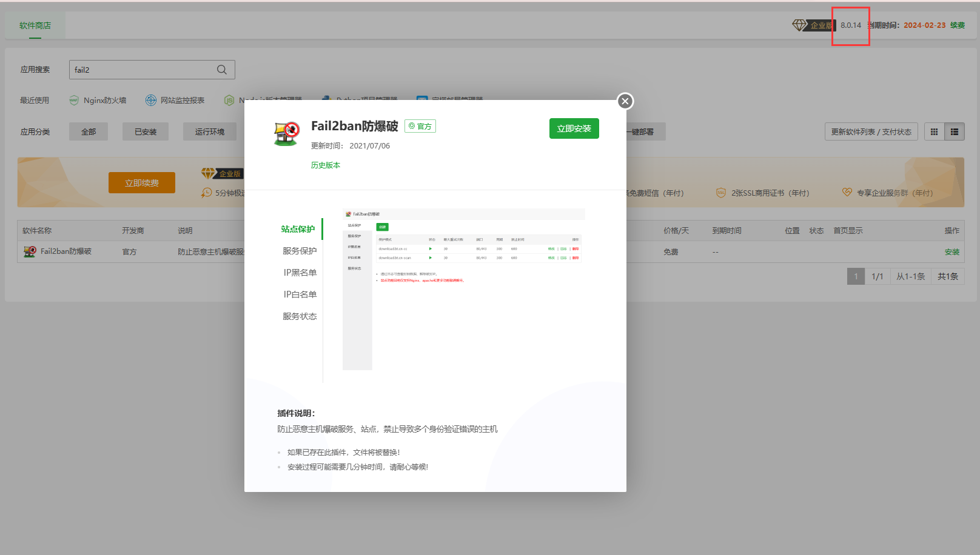Click the green 立即安装 install button
This screenshot has width=980, height=555.
pos(574,128)
